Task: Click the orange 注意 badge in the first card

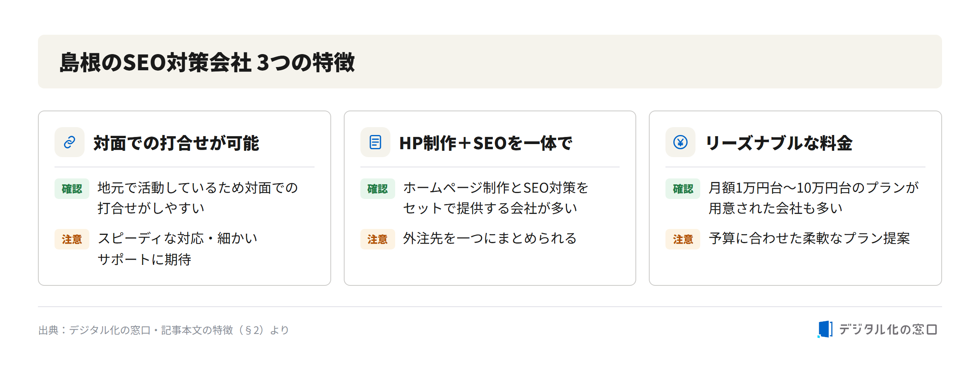Action: pos(72,239)
